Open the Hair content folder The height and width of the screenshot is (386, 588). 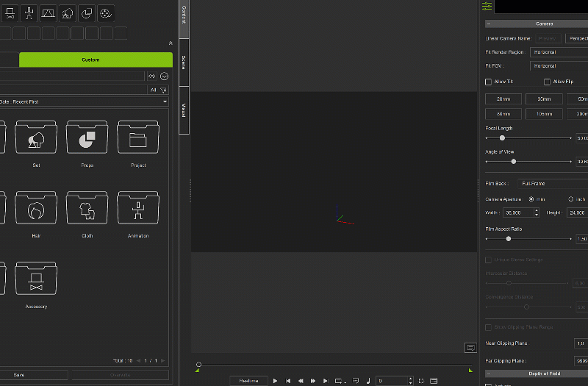tap(35, 210)
